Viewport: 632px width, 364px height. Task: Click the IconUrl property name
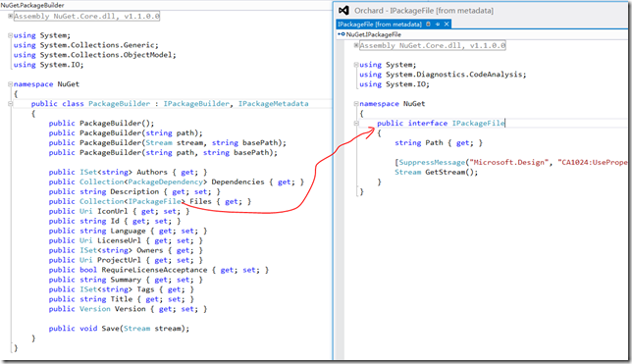point(113,211)
